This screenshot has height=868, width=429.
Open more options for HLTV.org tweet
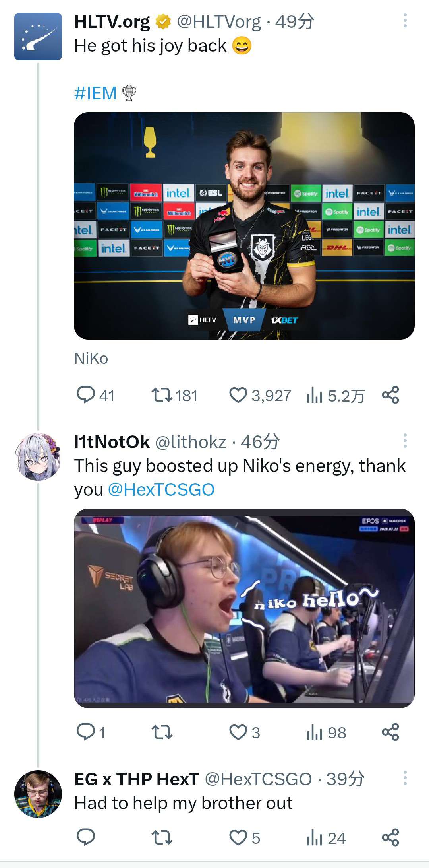click(405, 21)
